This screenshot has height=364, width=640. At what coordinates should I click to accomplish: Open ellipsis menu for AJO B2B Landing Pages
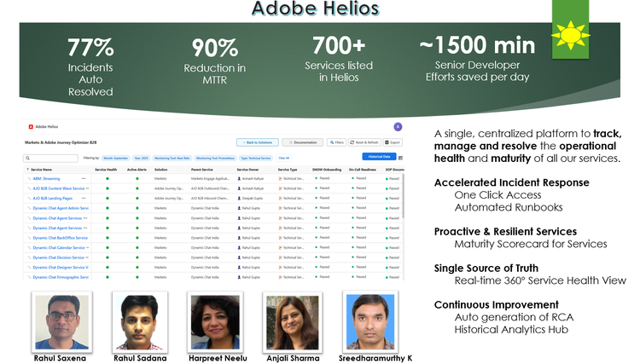point(84,198)
